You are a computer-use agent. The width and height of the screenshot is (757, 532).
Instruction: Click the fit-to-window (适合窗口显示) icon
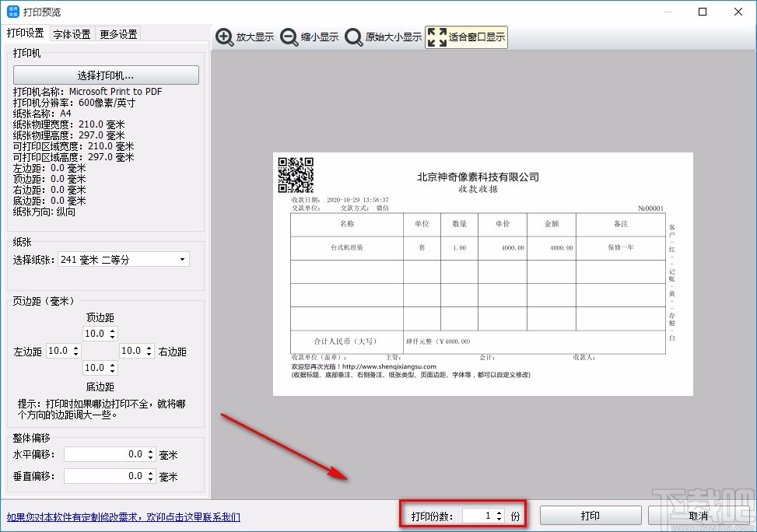point(439,36)
